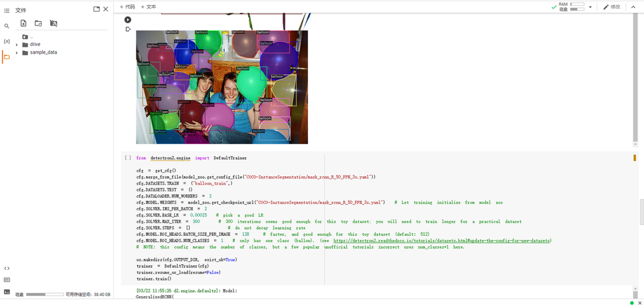Expand the drive folder
Image resolution: width=644 pixels, height=307 pixels.
click(17, 44)
